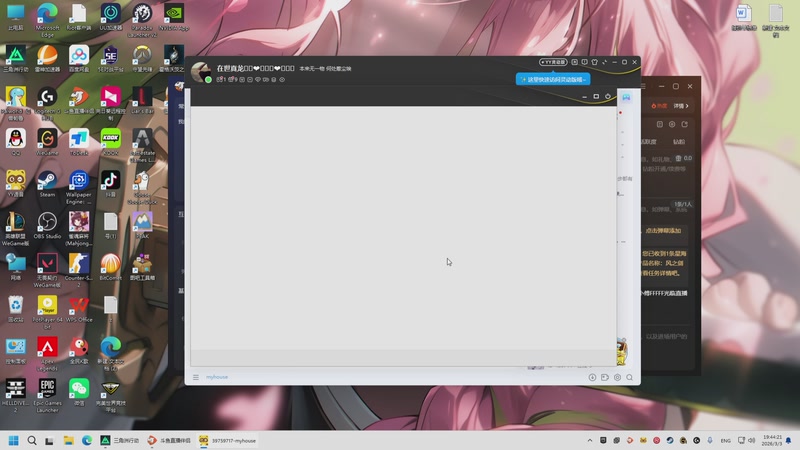Expand the system tray hidden icons chevron
800x450 pixels.
coord(590,440)
